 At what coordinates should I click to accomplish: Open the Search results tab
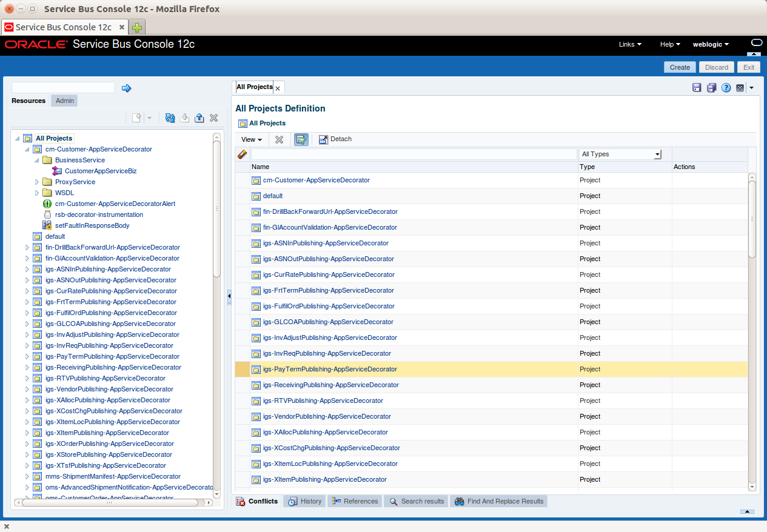(x=416, y=501)
